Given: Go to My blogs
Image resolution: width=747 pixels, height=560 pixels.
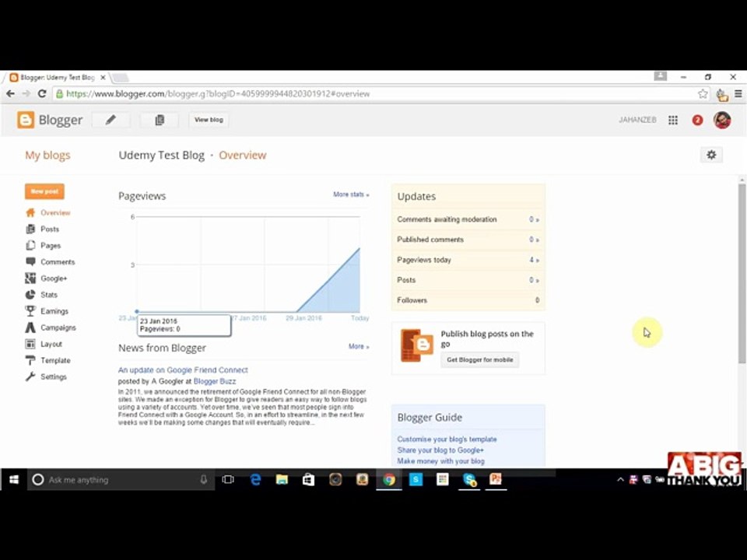Looking at the screenshot, I should click(x=47, y=156).
